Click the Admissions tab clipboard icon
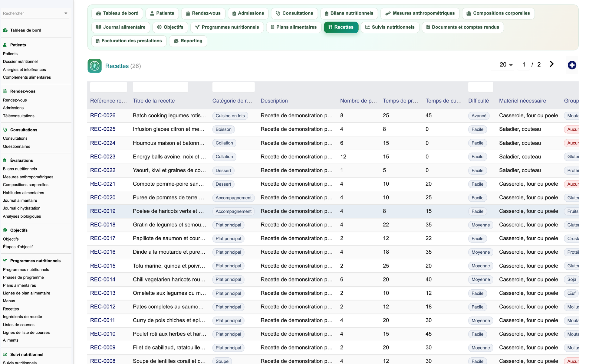 [234, 13]
